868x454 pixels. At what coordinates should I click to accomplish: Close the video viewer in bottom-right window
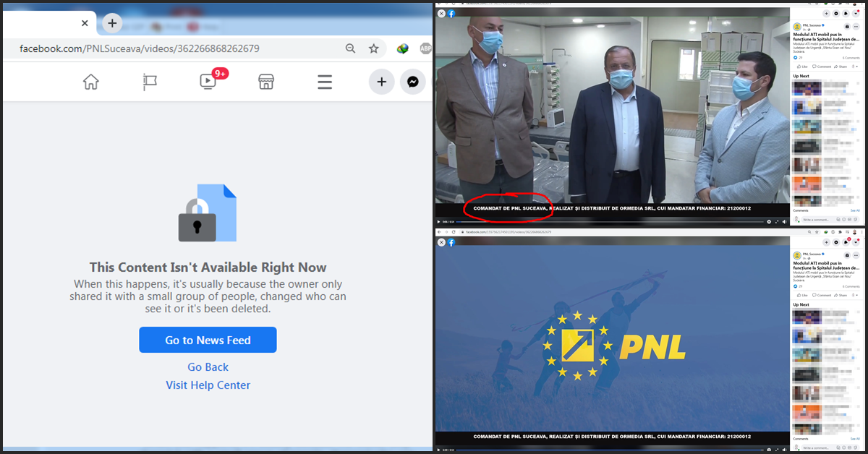coord(441,243)
